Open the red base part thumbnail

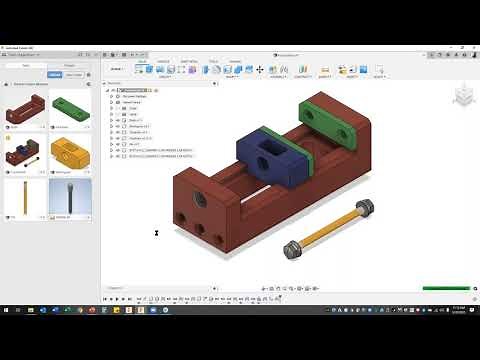pos(25,109)
